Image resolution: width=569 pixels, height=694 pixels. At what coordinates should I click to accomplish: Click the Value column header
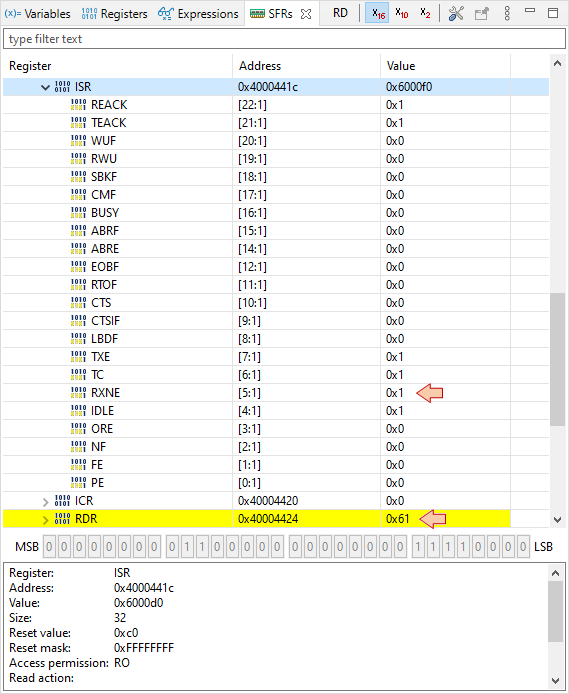pos(445,66)
